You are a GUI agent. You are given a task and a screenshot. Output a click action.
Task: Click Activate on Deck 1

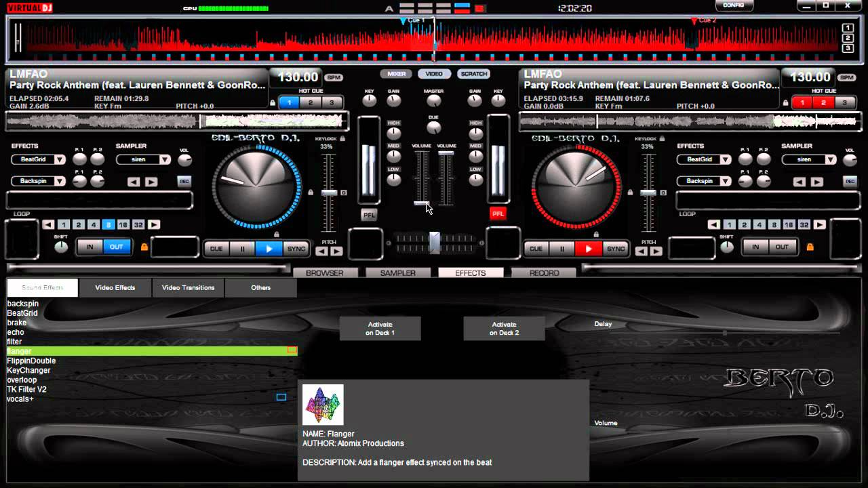[380, 329]
